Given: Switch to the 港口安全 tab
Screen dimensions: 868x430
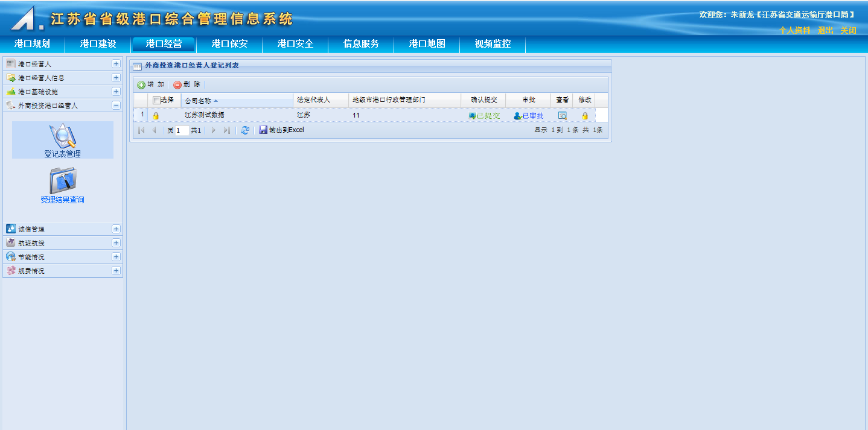Looking at the screenshot, I should 295,44.
